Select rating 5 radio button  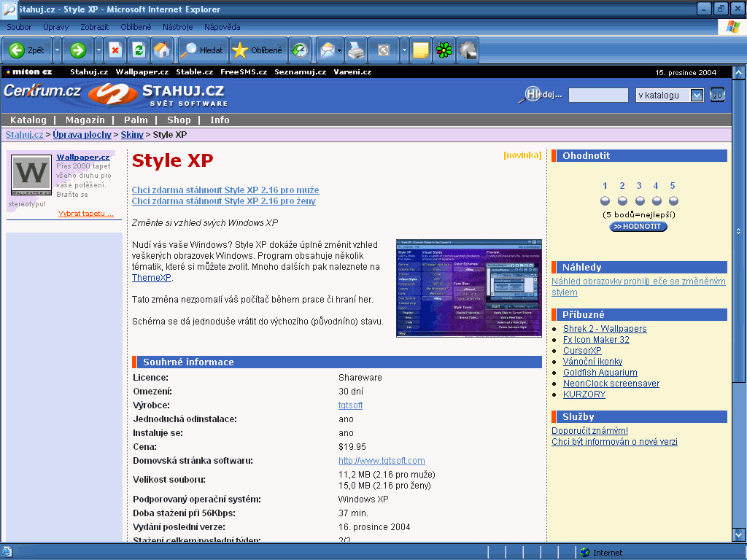pos(673,201)
